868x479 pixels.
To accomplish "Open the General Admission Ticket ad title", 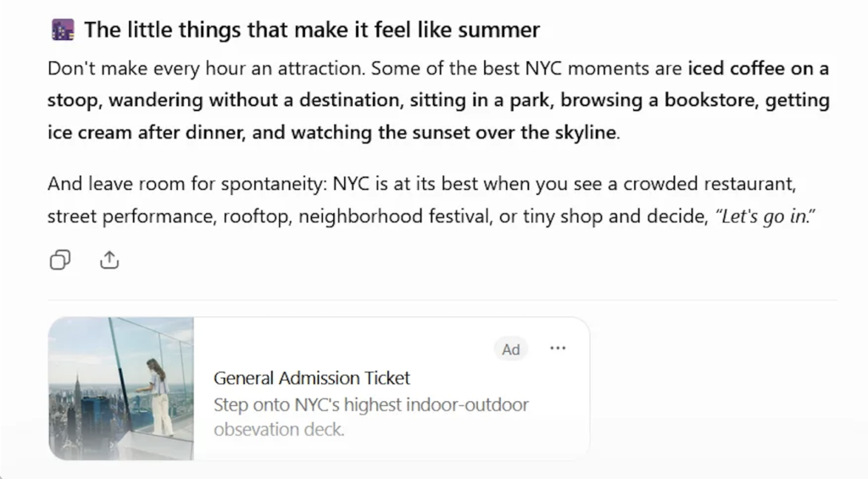I will tap(312, 378).
